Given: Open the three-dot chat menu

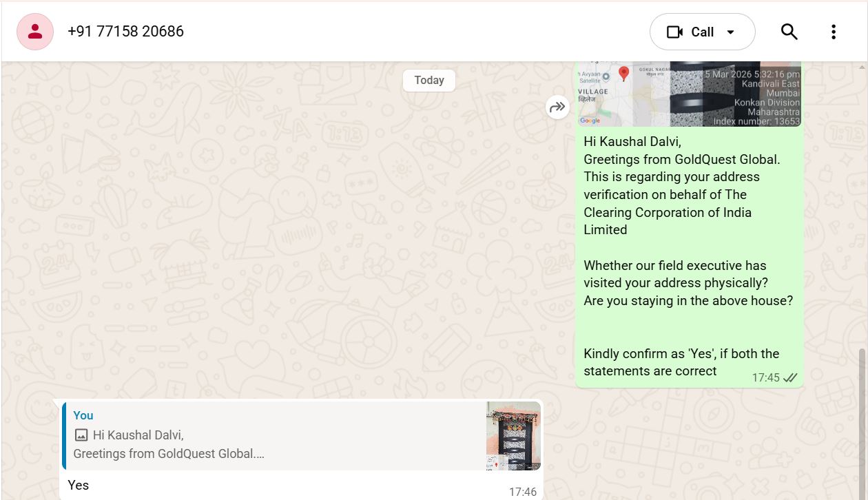Looking at the screenshot, I should (833, 32).
